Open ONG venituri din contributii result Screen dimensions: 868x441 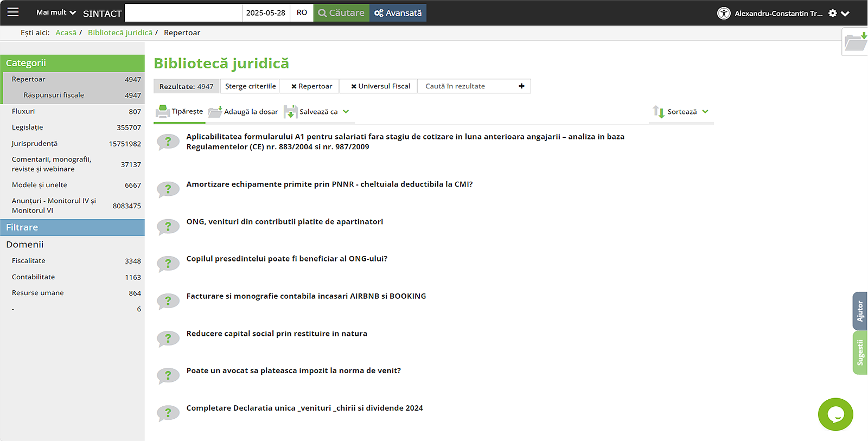(x=285, y=222)
